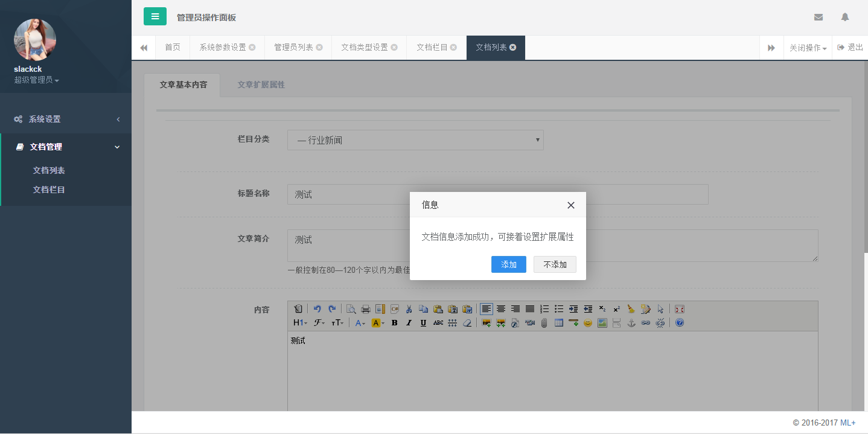Viewport: 868px width, 434px height.
Task: Open the envelope messages icon
Action: (818, 18)
